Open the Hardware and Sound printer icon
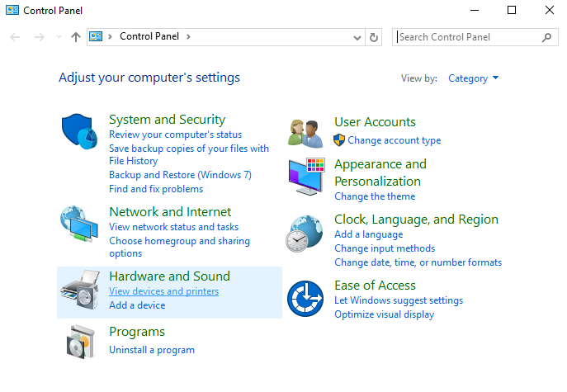This screenshot has width=567, height=392. [x=80, y=290]
